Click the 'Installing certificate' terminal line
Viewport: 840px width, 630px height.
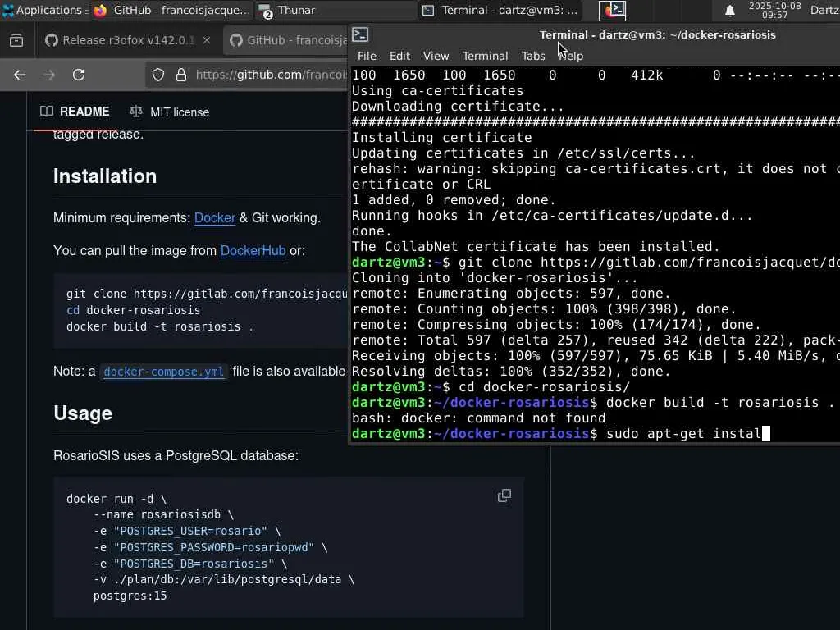coord(442,137)
